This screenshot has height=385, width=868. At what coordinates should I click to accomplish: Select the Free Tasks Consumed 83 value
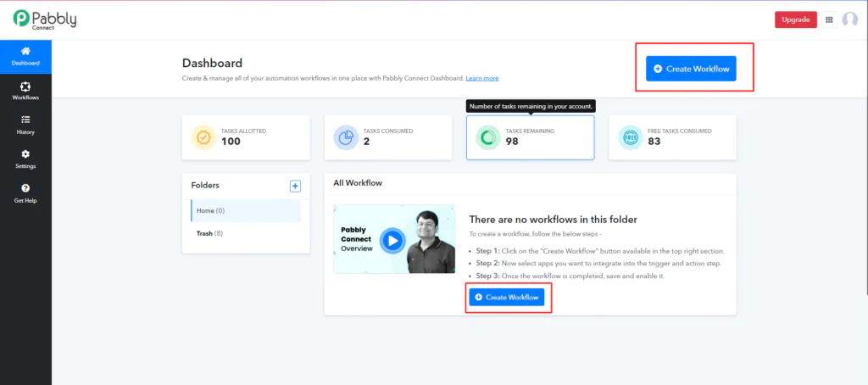tap(654, 142)
